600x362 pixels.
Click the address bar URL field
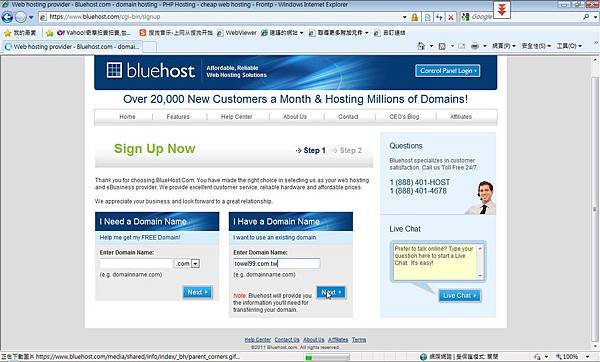221,17
